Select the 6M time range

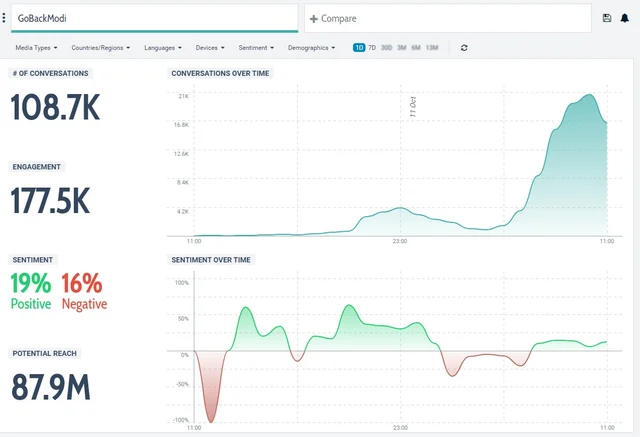tap(416, 48)
